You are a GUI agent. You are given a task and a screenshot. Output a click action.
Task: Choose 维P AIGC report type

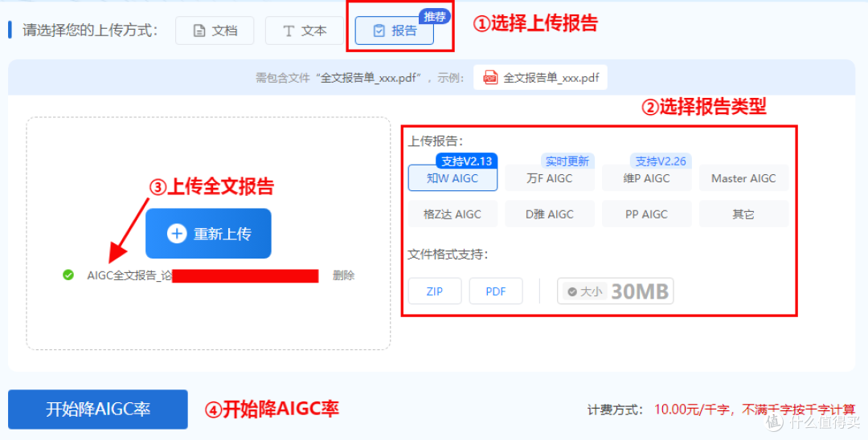click(x=646, y=178)
